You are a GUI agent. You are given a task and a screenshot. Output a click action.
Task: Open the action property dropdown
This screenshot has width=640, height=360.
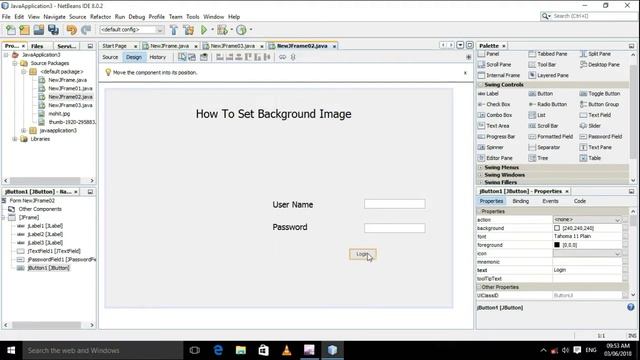[617, 220]
